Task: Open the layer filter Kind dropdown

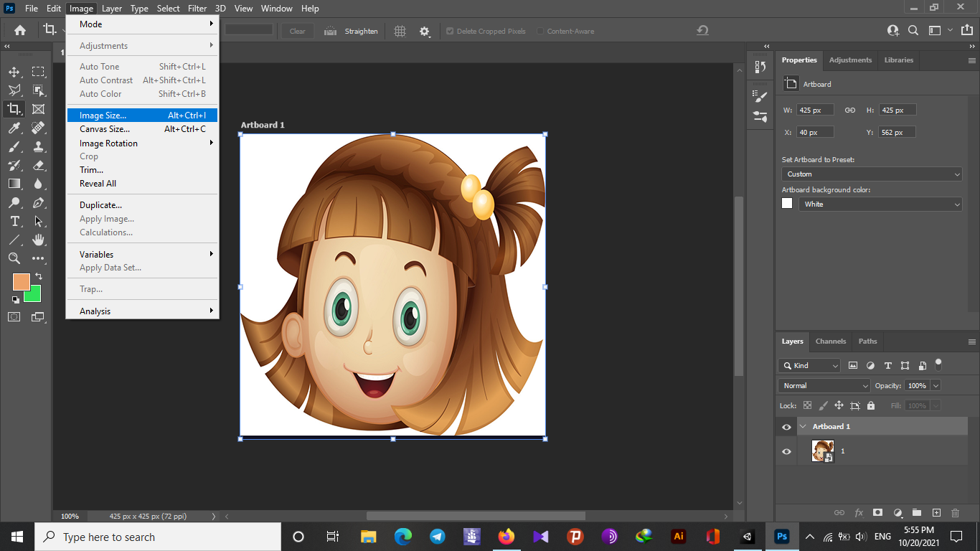Action: tap(809, 365)
